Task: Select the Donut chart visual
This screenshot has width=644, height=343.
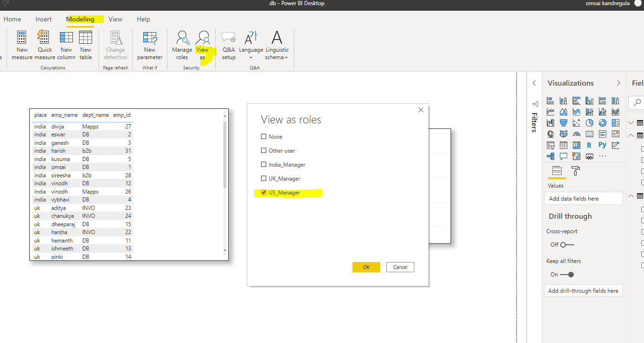Action: (x=603, y=123)
